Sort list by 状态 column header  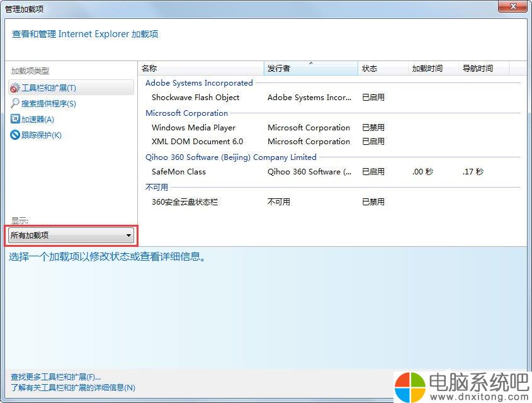tap(383, 68)
